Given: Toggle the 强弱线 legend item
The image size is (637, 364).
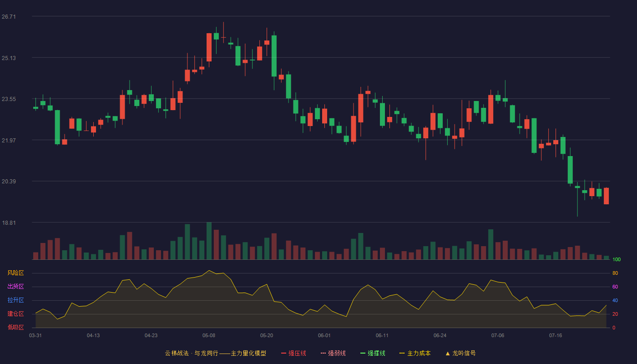Looking at the screenshot, I should point(333,353).
